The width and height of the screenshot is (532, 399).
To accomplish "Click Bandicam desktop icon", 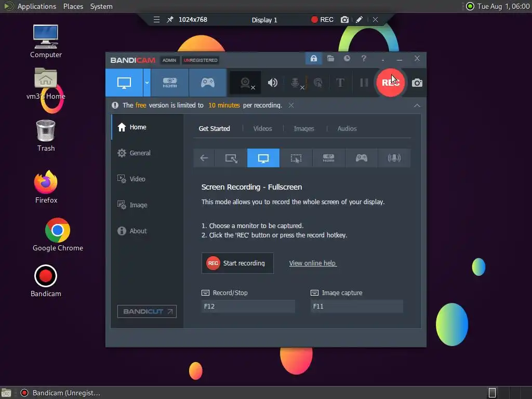I will 46,281.
